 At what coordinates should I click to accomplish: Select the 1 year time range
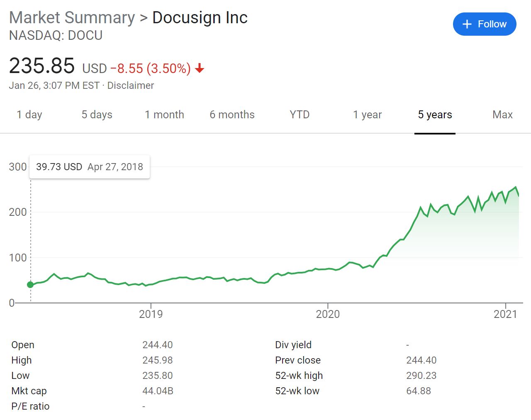coord(367,115)
